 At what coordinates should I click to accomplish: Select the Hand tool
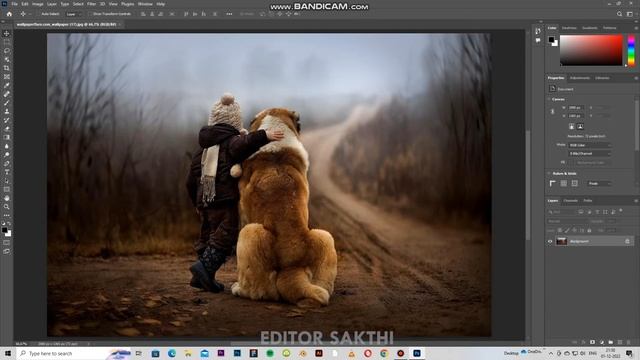(x=7, y=198)
